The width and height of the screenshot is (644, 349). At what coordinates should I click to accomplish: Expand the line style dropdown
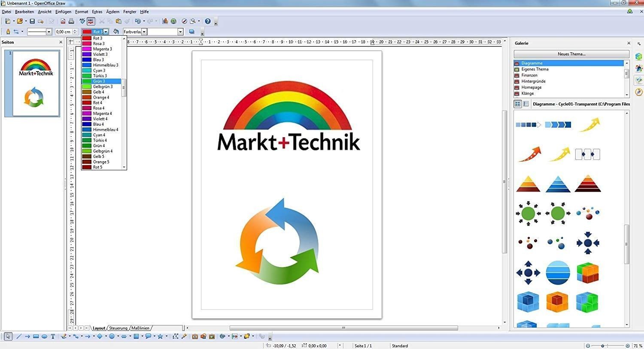click(x=49, y=32)
